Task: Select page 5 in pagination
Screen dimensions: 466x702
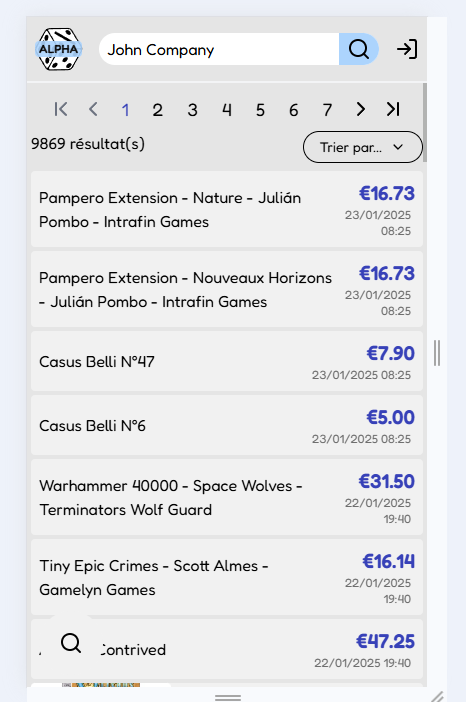Action: tap(260, 110)
